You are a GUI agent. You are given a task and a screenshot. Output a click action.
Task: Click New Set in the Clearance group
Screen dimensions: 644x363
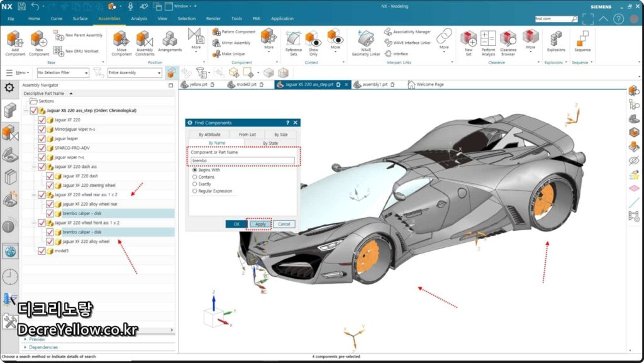(468, 43)
